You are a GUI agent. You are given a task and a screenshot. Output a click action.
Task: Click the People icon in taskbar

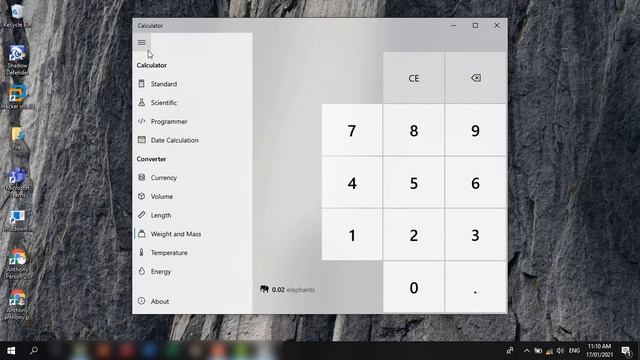509,351
